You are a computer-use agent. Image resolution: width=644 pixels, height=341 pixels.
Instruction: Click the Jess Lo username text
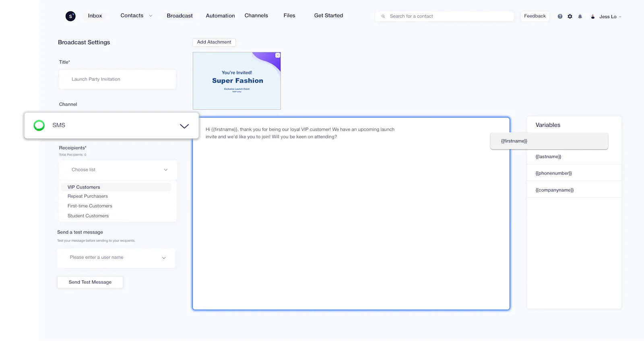pyautogui.click(x=608, y=17)
